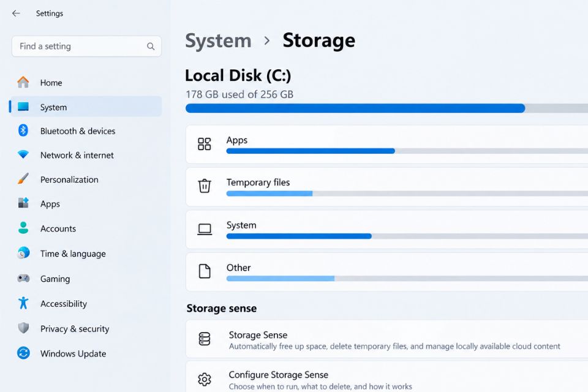Click the Configure Storage Sense gear icon
This screenshot has height=392, width=588.
point(205,380)
